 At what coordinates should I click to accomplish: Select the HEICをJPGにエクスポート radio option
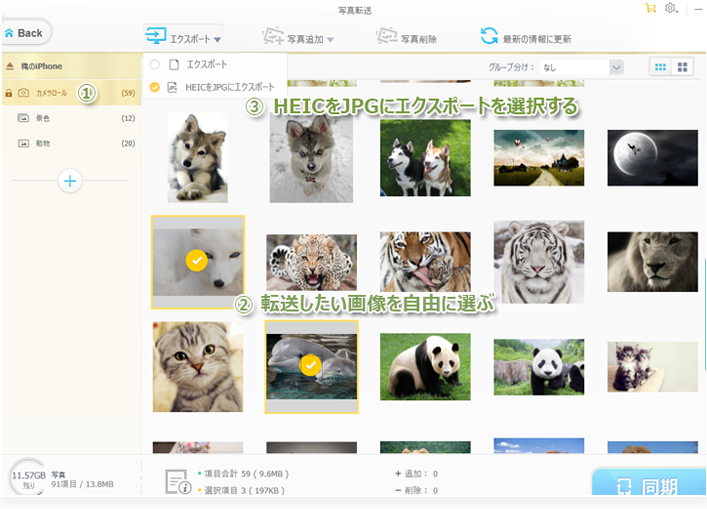point(154,87)
